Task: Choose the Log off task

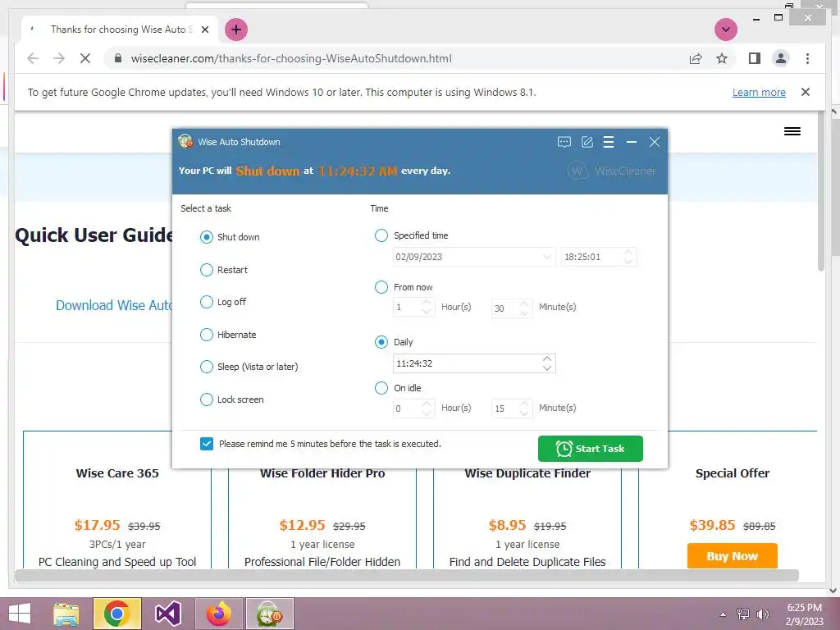Action: pos(207,302)
